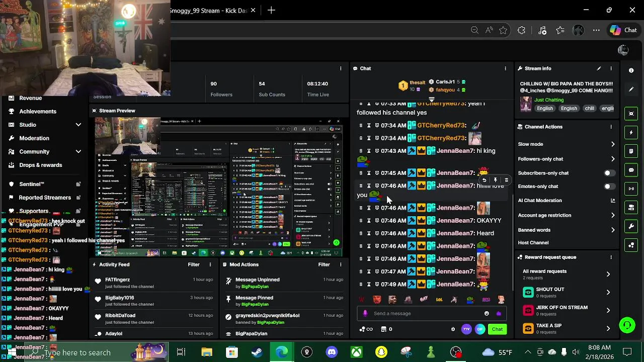The image size is (644, 362).
Task: Open emoji picker in chat input
Action: [487, 313]
